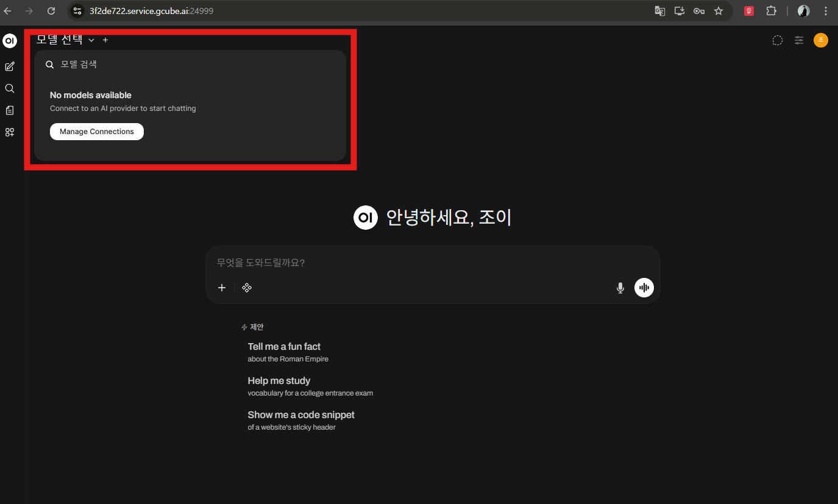Expand the 모델 선택 model dropdown
Viewport: 838px width, 504px height.
coord(63,40)
